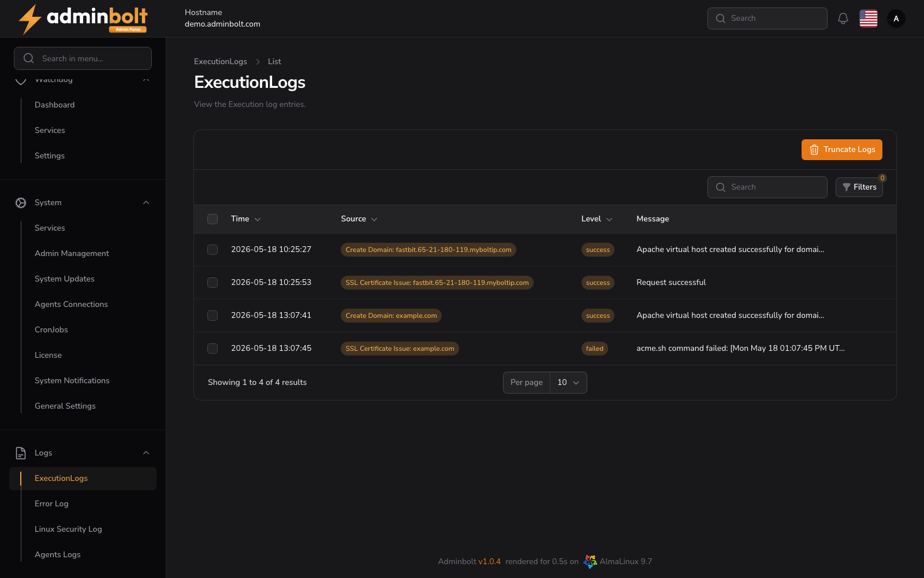Open Linux Security Log page
924x578 pixels.
[x=68, y=529]
